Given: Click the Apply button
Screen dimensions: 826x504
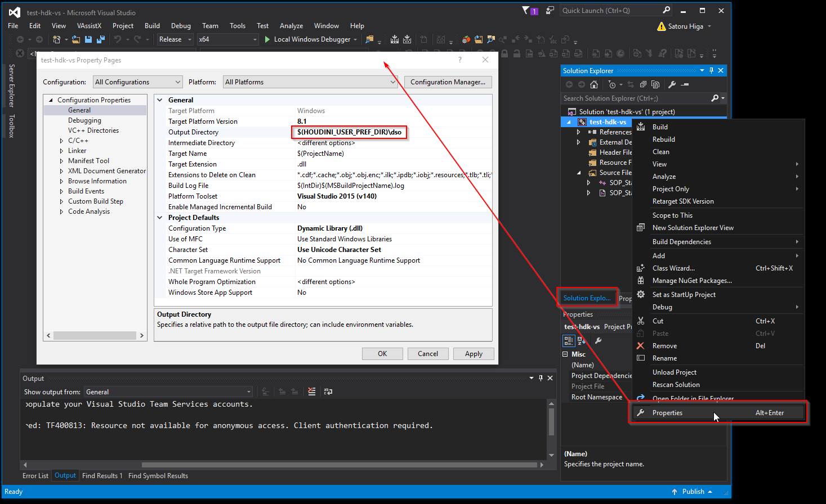Looking at the screenshot, I should [474, 354].
